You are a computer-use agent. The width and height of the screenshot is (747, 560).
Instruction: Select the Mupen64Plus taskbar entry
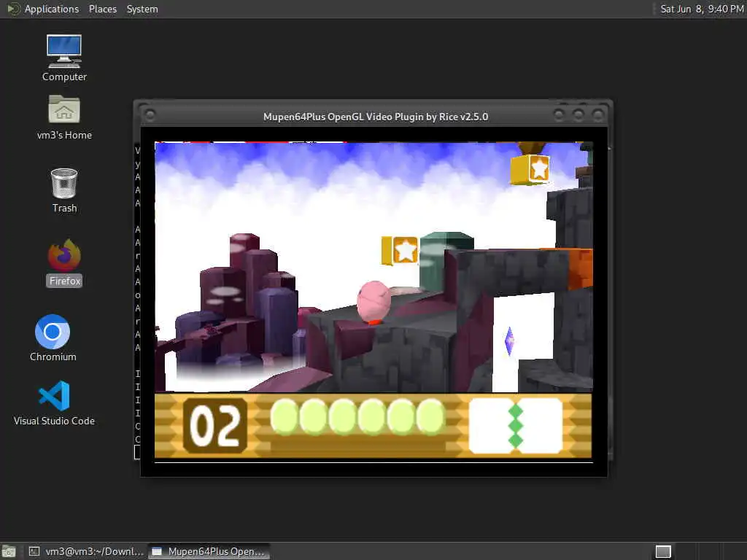pyautogui.click(x=209, y=551)
